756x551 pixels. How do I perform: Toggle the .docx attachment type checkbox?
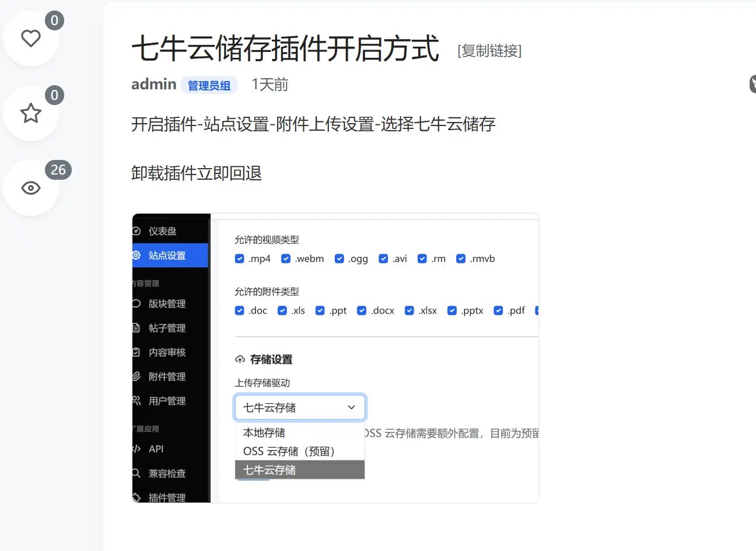pyautogui.click(x=362, y=311)
